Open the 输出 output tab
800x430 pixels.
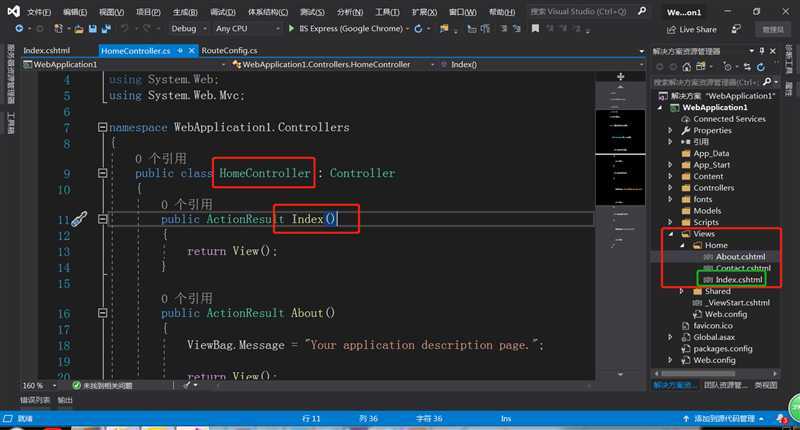coord(65,400)
